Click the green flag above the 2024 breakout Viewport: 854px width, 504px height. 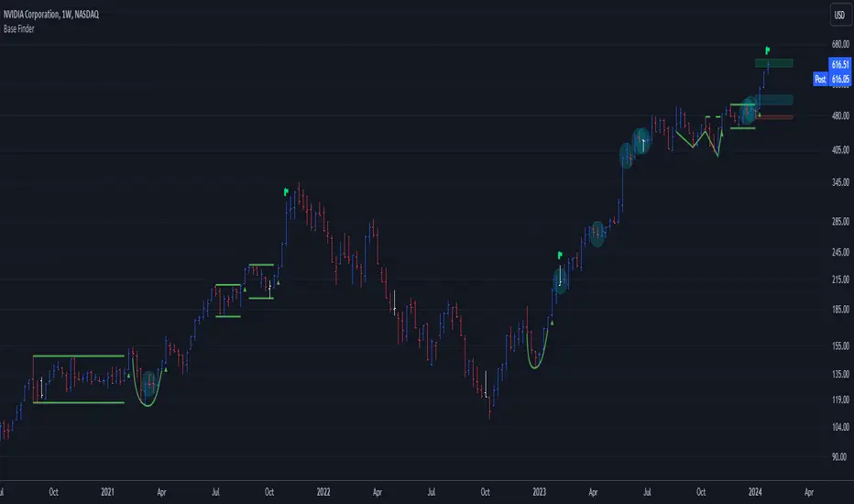click(767, 50)
